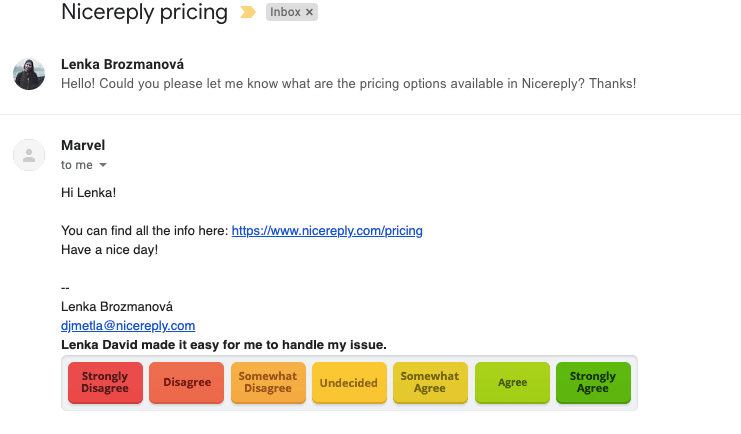Click sender name Lenka Brozmanová
This screenshot has width=741, height=434.
122,64
